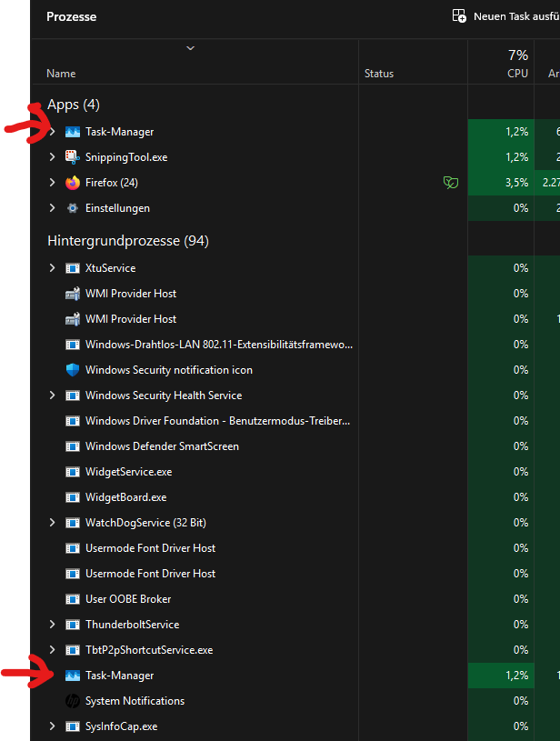Click the SysInfoCap.exe icon
This screenshot has width=560, height=741.
[73, 726]
